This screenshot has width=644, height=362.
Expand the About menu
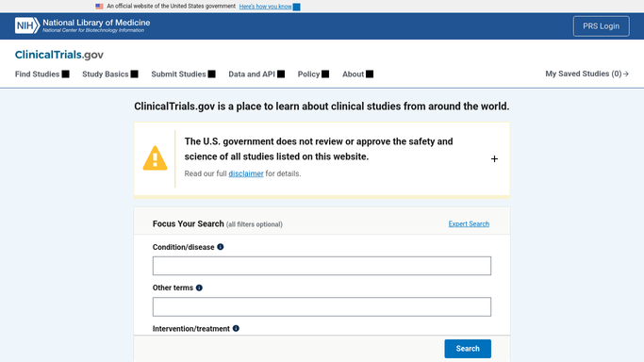pyautogui.click(x=357, y=74)
